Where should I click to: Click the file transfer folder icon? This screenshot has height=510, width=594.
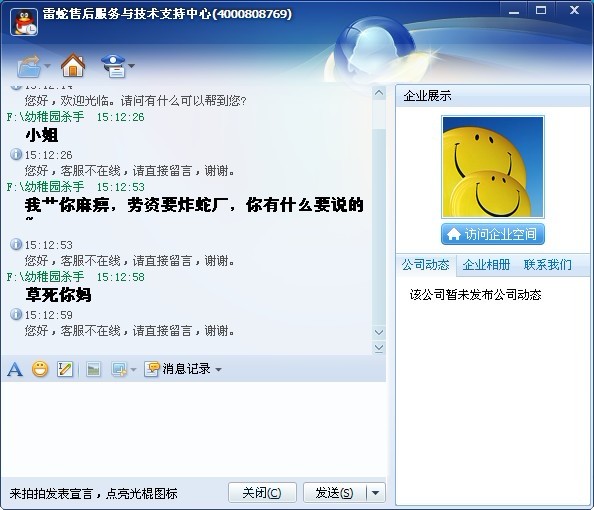[29, 67]
